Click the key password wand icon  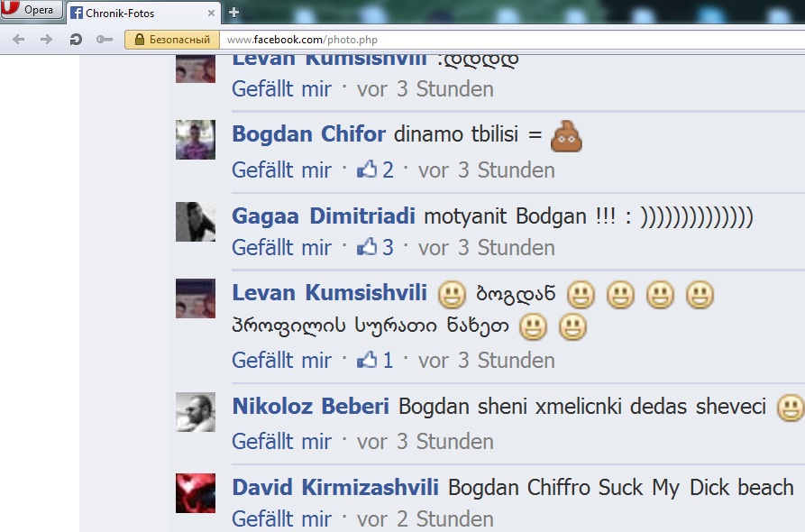click(105, 40)
